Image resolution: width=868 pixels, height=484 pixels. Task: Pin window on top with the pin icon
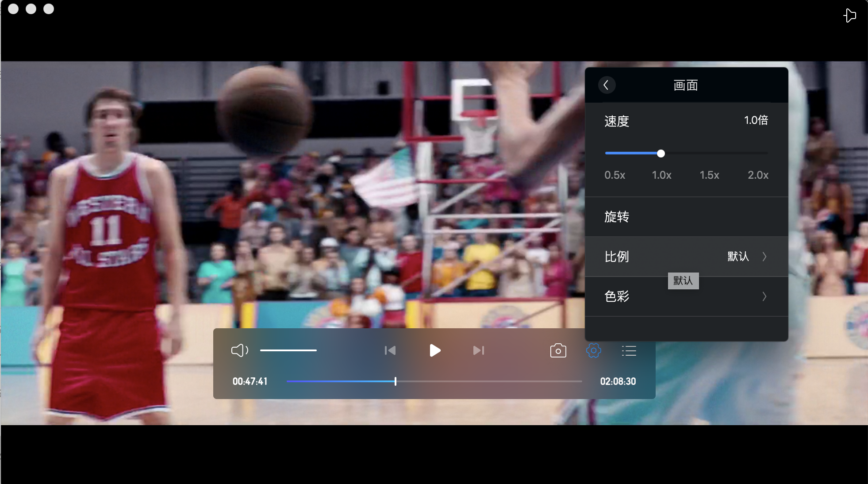(x=849, y=15)
